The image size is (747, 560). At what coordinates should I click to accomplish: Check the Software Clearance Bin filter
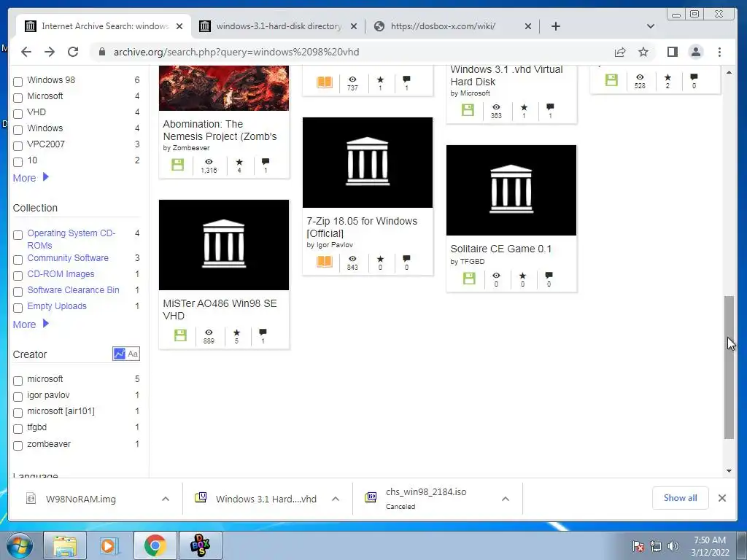(18, 292)
